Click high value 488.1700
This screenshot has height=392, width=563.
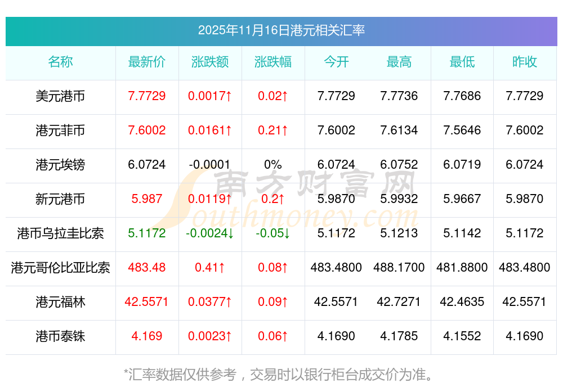pos(399,267)
